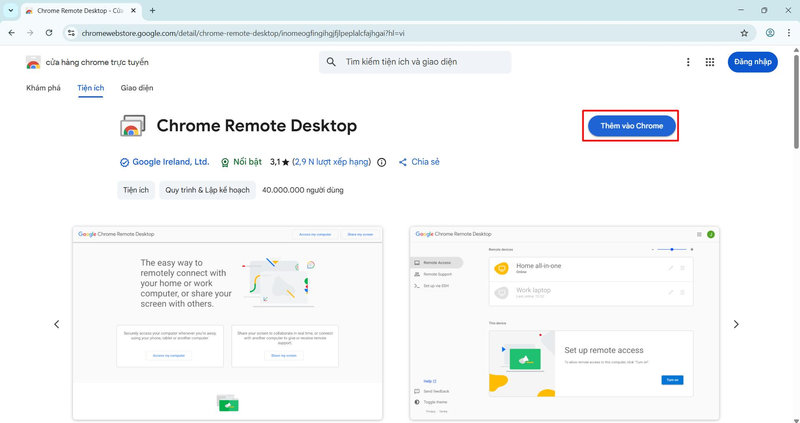Open the Chrome profile icon

pyautogui.click(x=770, y=33)
